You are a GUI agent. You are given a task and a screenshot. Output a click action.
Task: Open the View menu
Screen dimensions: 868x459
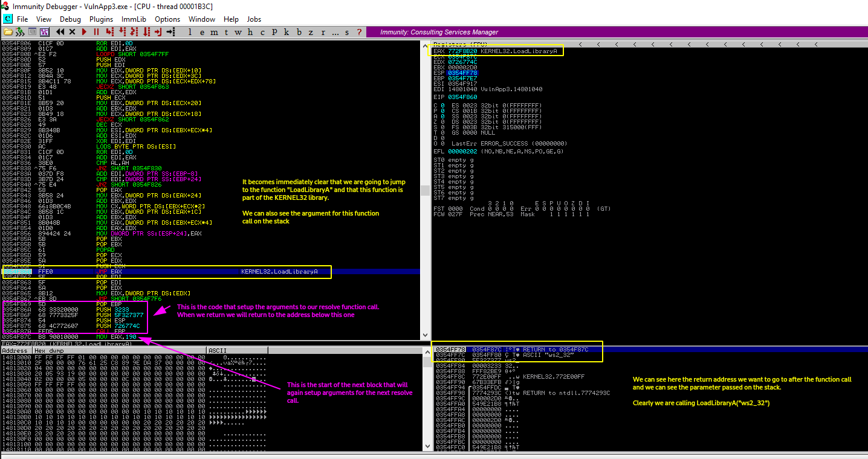point(44,19)
